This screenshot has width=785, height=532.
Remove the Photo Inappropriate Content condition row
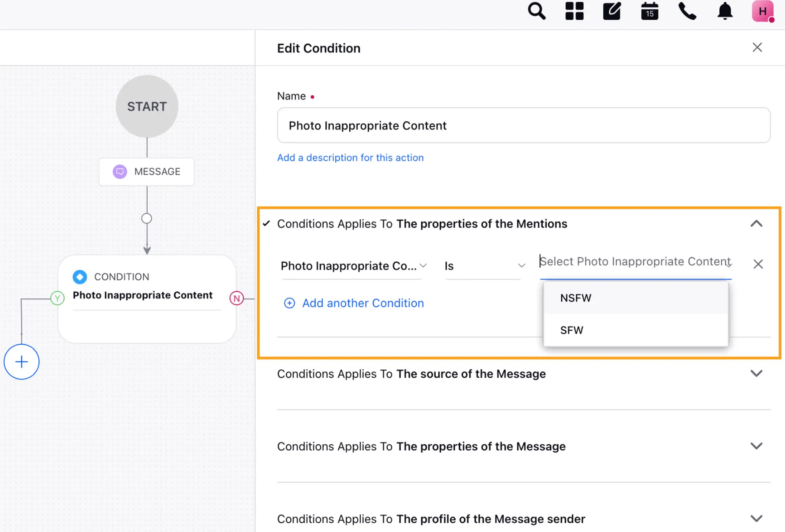click(x=758, y=264)
